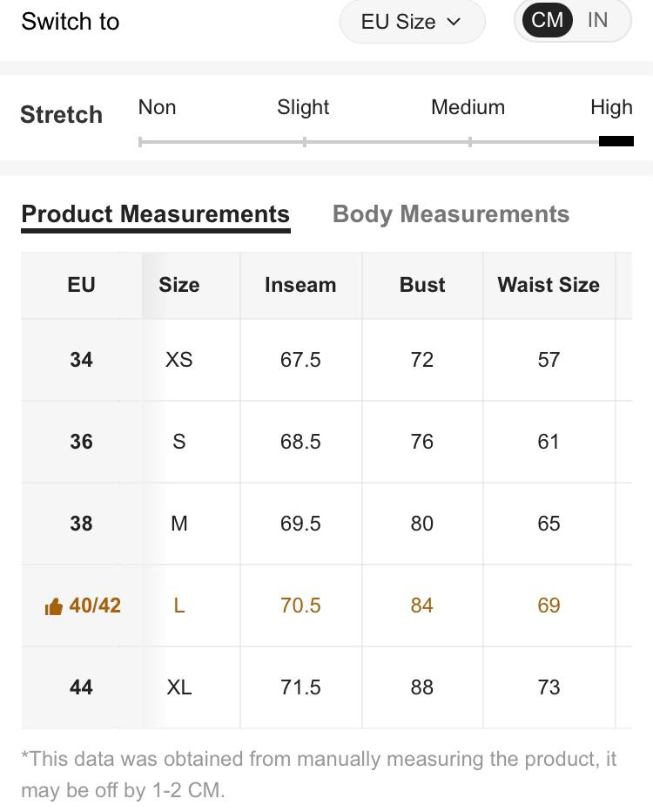653x812 pixels.
Task: Click the EU Size chevron arrow
Action: coord(454,22)
